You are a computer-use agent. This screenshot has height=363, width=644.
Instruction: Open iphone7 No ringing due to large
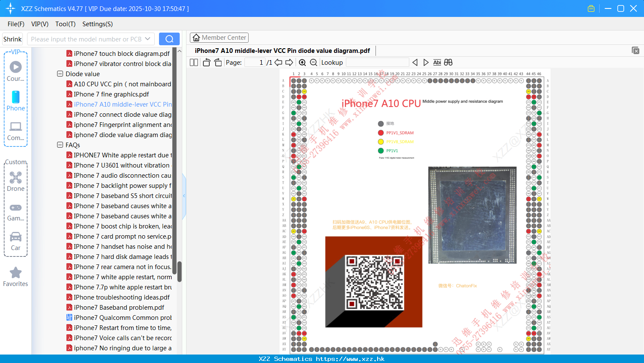pyautogui.click(x=119, y=348)
